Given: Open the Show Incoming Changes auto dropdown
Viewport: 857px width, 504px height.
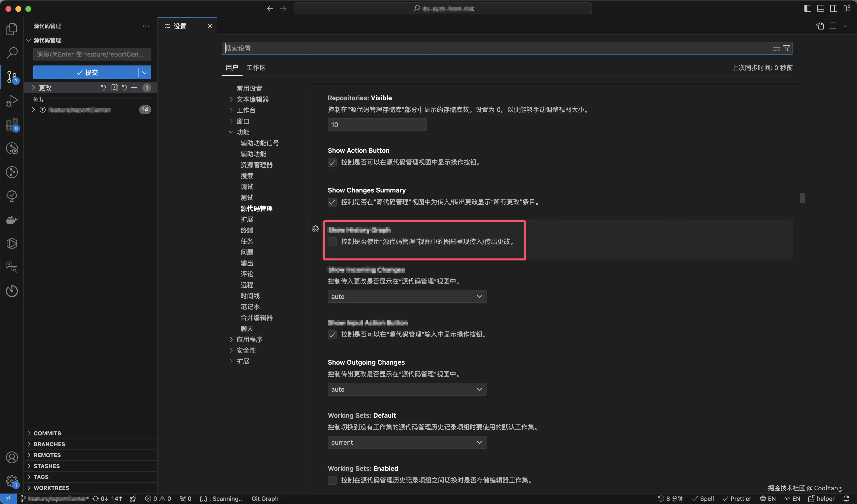Looking at the screenshot, I should coord(406,296).
